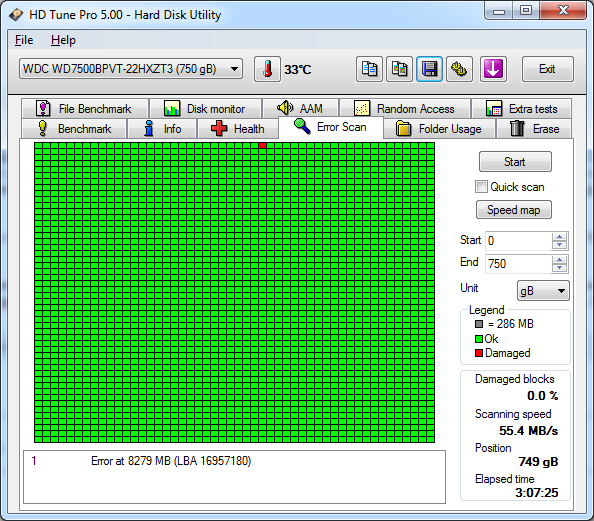Viewport: 594px width, 521px height.
Task: Click the Start scan button
Action: coord(515,162)
